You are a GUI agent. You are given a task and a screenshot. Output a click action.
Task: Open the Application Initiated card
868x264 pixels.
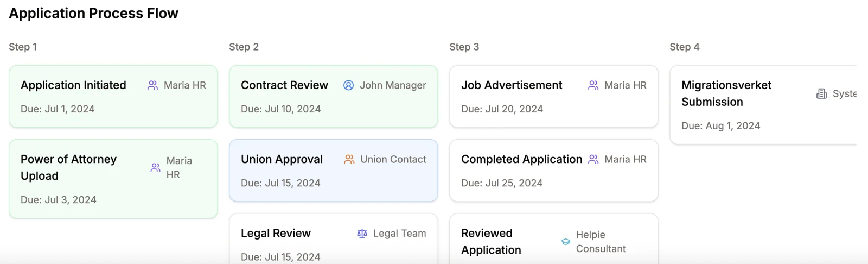[113, 97]
